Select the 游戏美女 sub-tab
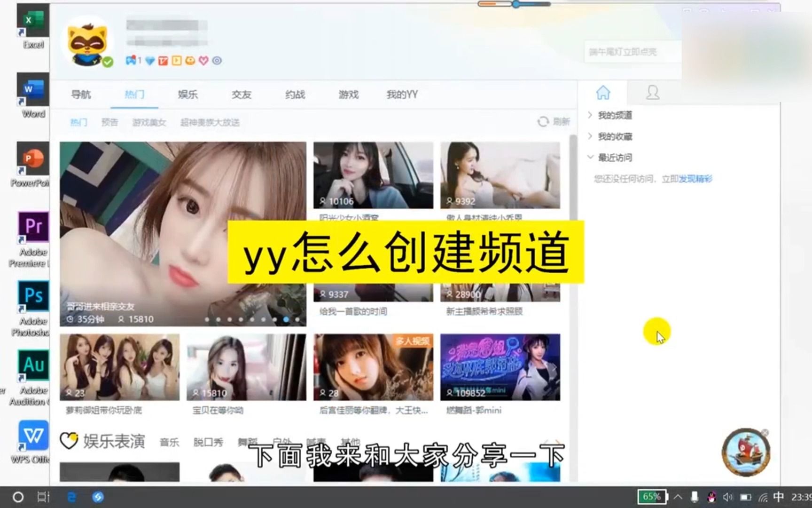 point(149,122)
